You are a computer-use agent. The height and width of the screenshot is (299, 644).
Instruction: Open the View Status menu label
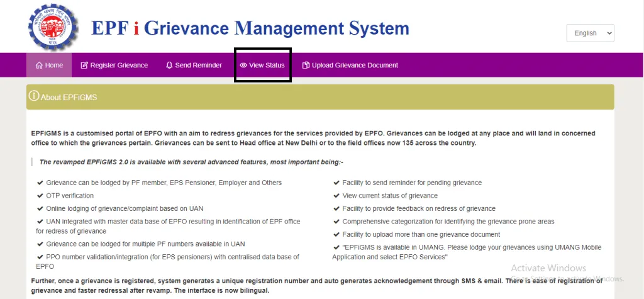[267, 65]
